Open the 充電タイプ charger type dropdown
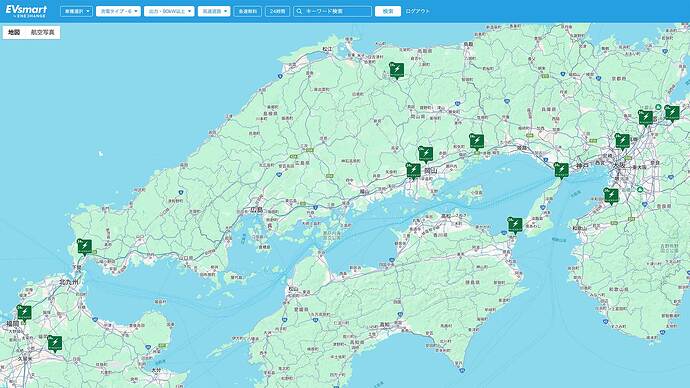 [118, 11]
